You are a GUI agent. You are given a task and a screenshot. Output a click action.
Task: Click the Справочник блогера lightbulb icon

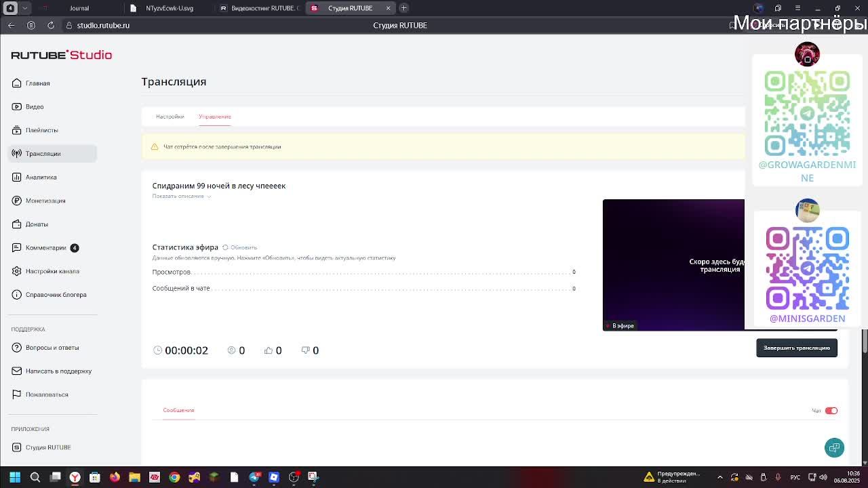tap(17, 294)
